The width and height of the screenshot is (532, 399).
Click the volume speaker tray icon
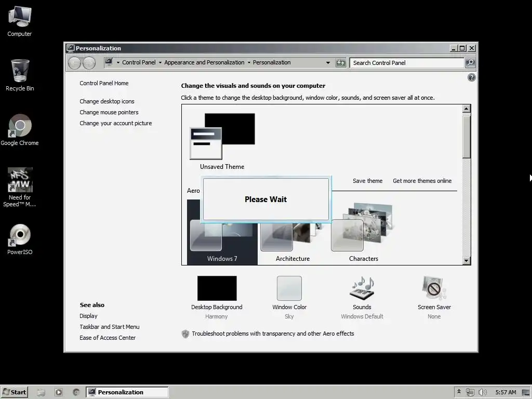[x=482, y=392]
